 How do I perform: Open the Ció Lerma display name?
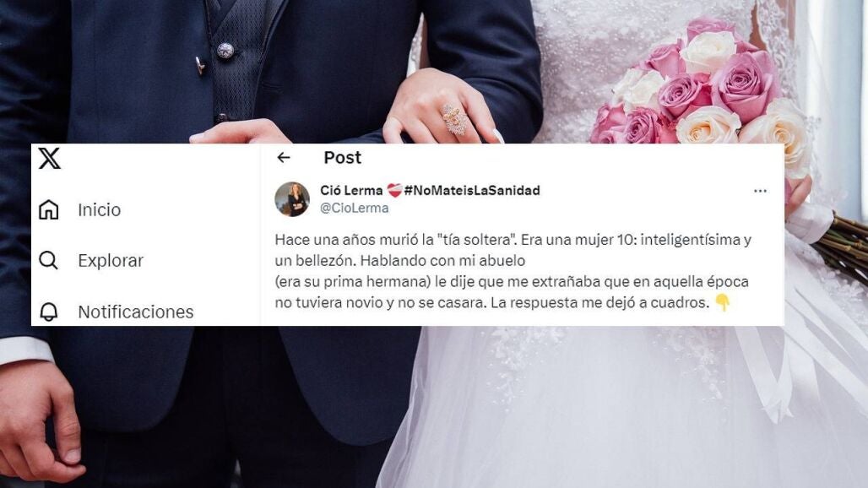pos(351,190)
